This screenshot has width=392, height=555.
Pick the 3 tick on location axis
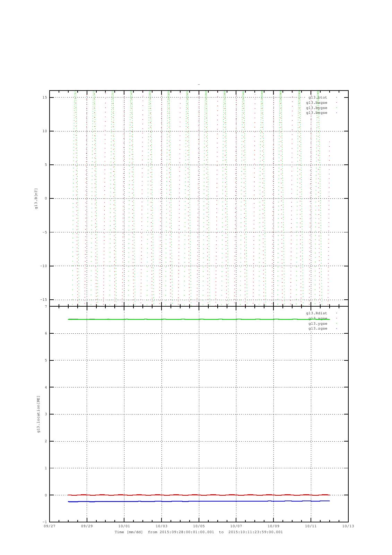click(x=46, y=414)
